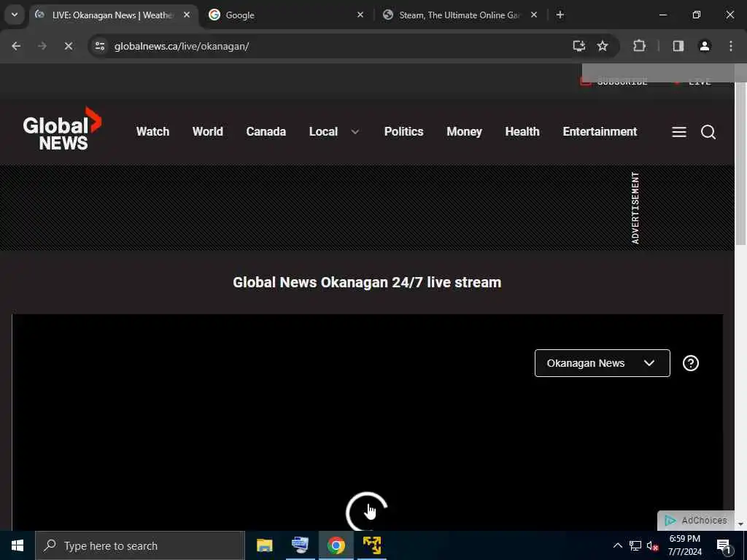747x560 pixels.
Task: Open the World news section
Action: click(207, 131)
